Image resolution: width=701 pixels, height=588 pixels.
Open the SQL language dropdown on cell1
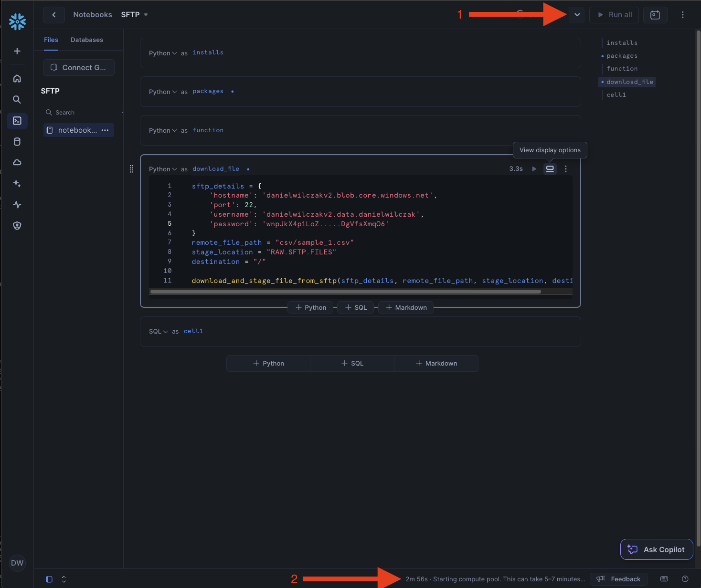[x=159, y=332]
